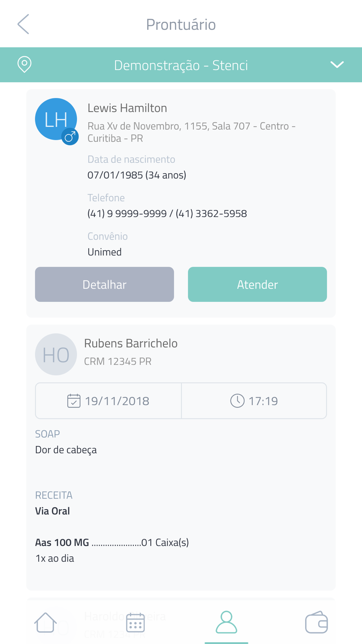The height and width of the screenshot is (644, 362).
Task: Tap the male gender badge icon
Action: click(x=70, y=137)
